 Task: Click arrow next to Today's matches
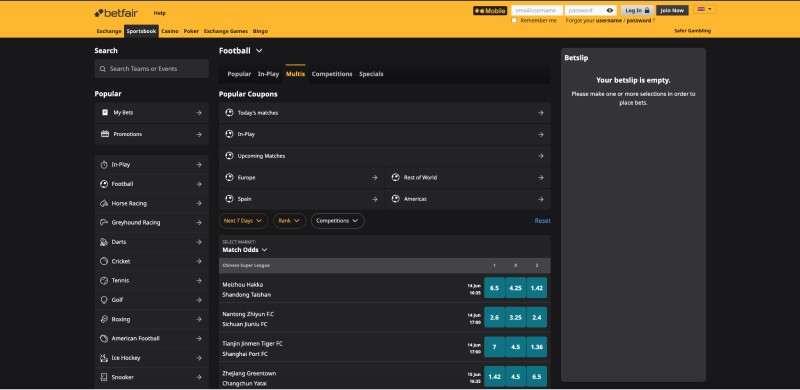coord(541,113)
